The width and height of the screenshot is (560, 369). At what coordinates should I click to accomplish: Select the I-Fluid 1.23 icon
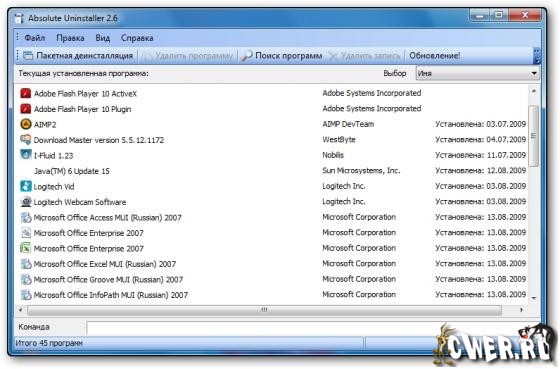click(x=25, y=155)
